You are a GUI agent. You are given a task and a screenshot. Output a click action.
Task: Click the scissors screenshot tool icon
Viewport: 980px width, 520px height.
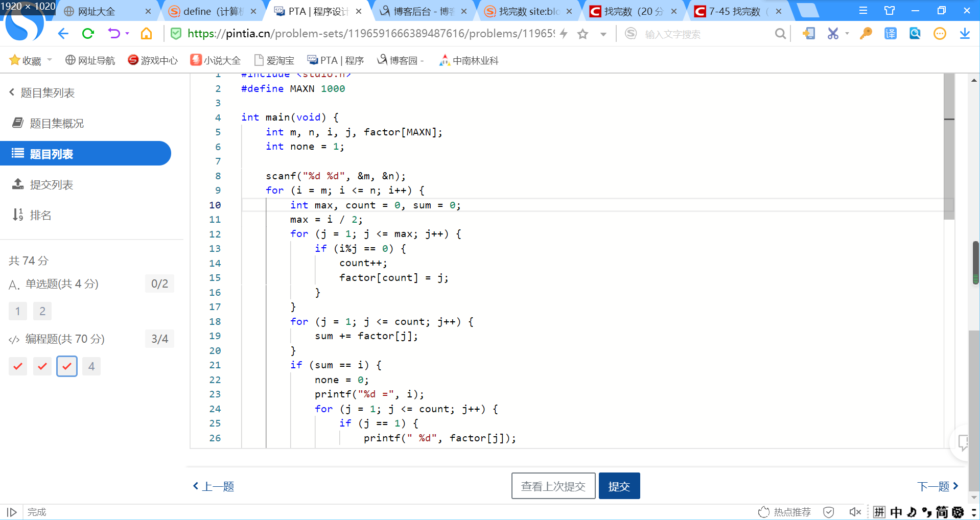tap(833, 34)
